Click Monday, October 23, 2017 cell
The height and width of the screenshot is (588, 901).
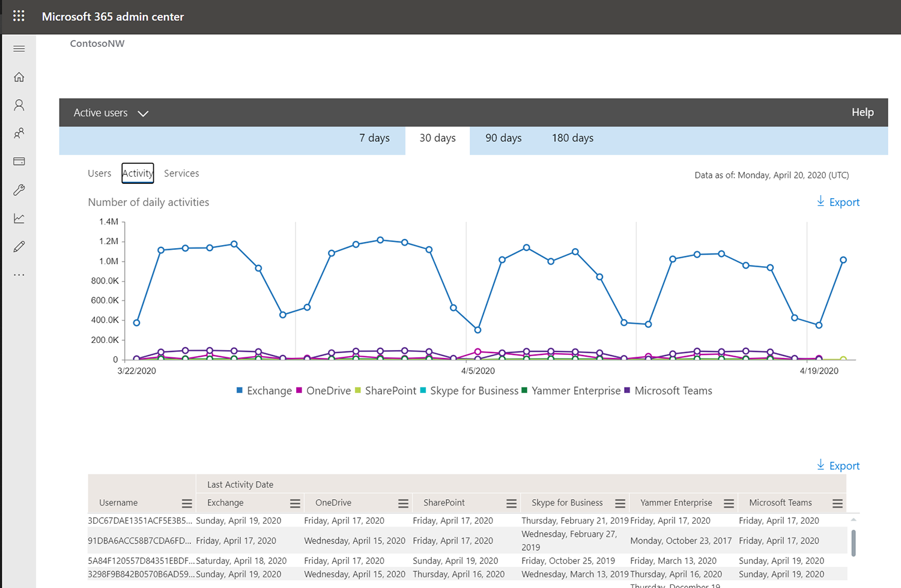click(681, 541)
